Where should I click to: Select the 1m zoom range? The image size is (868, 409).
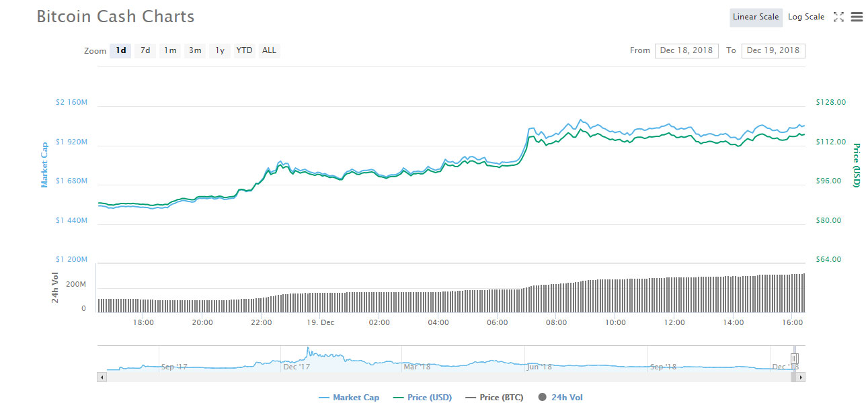(x=170, y=50)
